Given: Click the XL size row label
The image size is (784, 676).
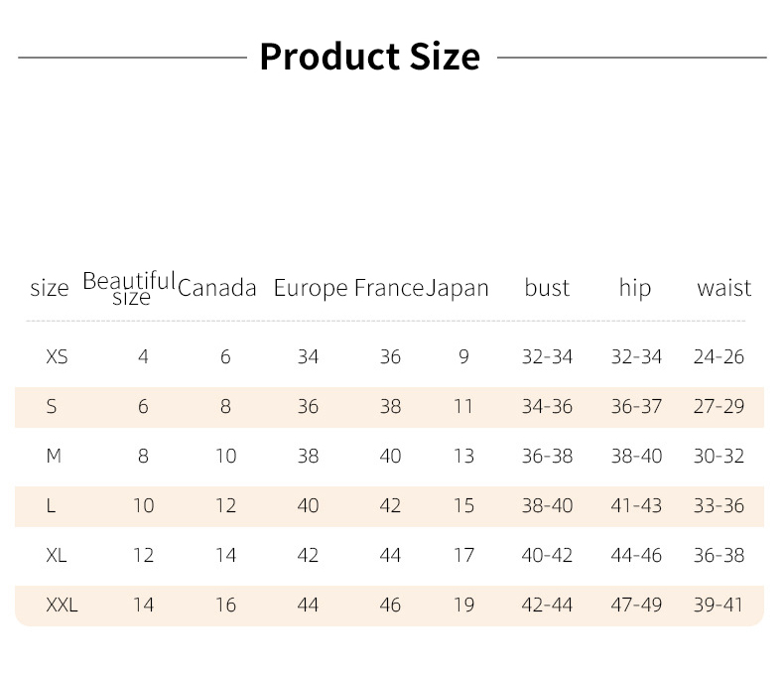Looking at the screenshot, I should click(x=57, y=556).
